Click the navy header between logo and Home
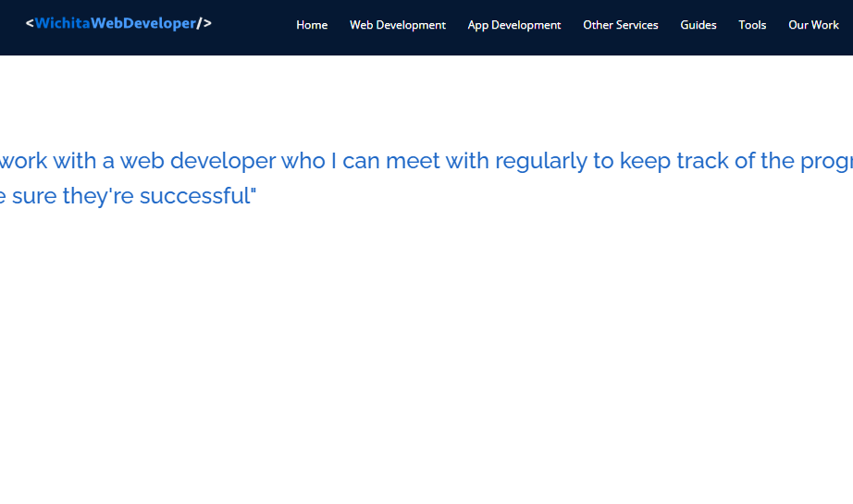This screenshot has width=853, height=504. pyautogui.click(x=252, y=26)
